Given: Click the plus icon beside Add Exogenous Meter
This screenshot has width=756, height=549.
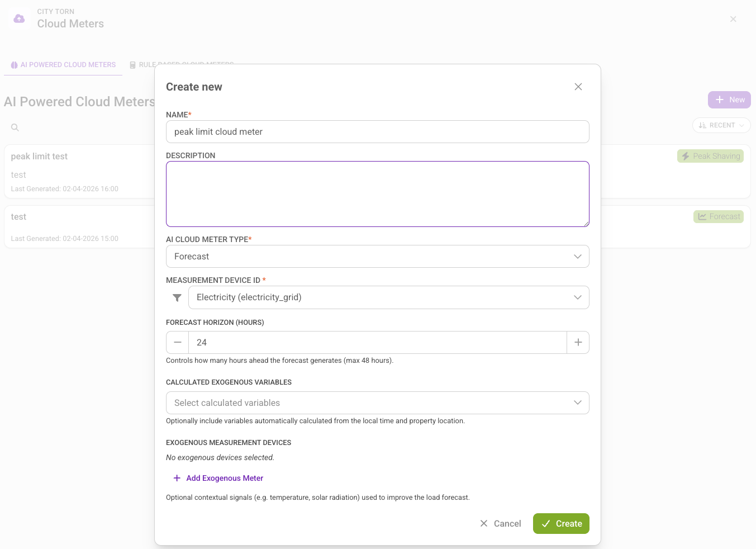Looking at the screenshot, I should pyautogui.click(x=177, y=478).
